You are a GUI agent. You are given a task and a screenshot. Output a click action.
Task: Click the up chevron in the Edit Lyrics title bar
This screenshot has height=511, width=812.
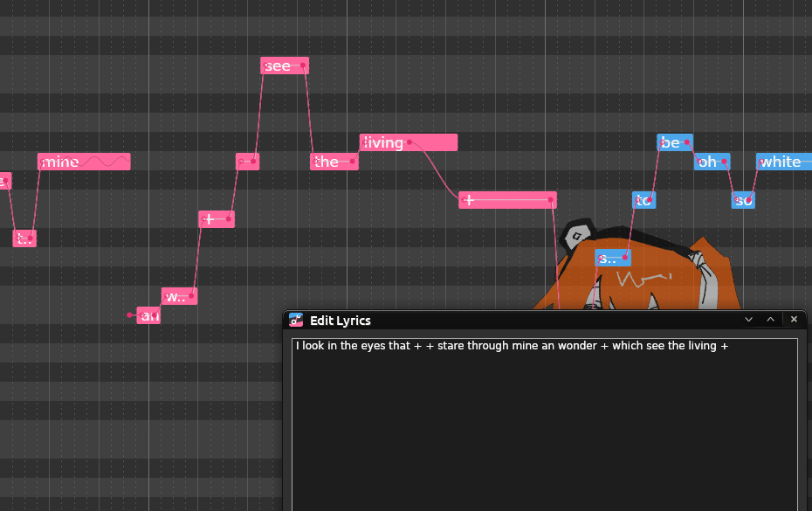(x=771, y=320)
